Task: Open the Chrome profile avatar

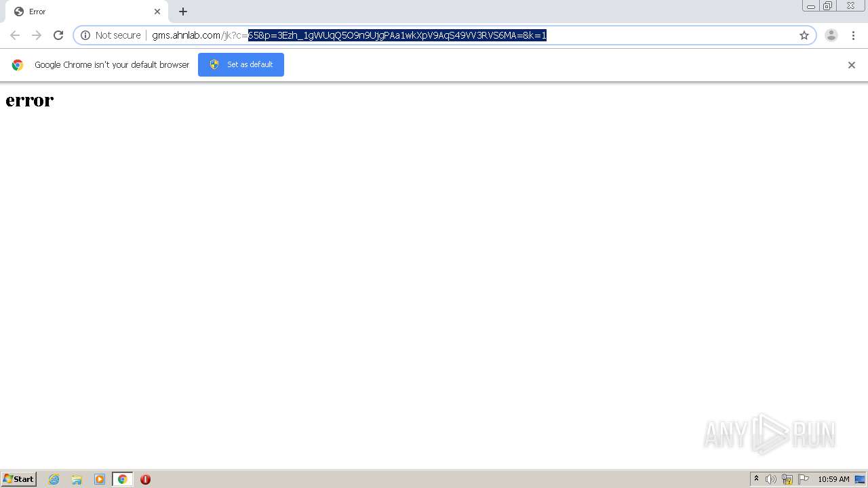Action: [x=831, y=35]
